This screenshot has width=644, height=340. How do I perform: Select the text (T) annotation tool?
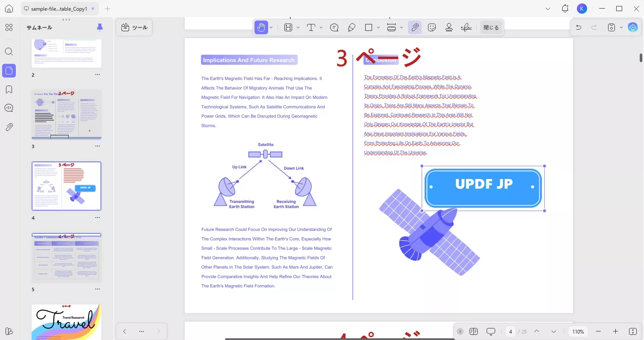[311, 27]
